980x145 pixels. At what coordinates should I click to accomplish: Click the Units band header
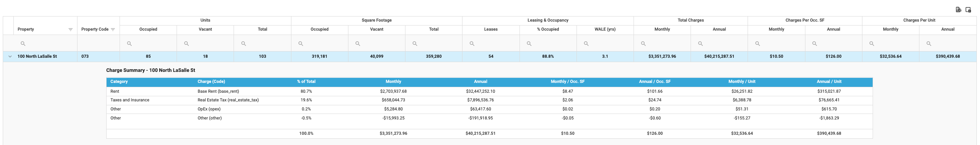[205, 20]
